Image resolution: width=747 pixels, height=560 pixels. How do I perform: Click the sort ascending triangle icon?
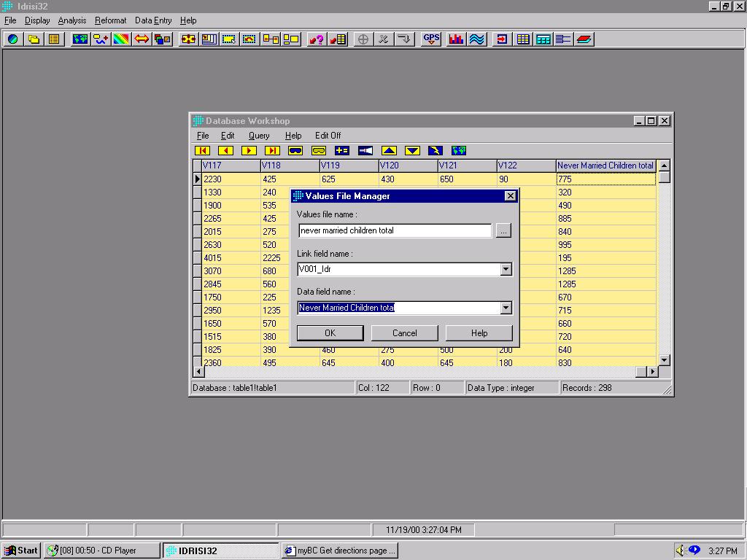click(x=389, y=151)
